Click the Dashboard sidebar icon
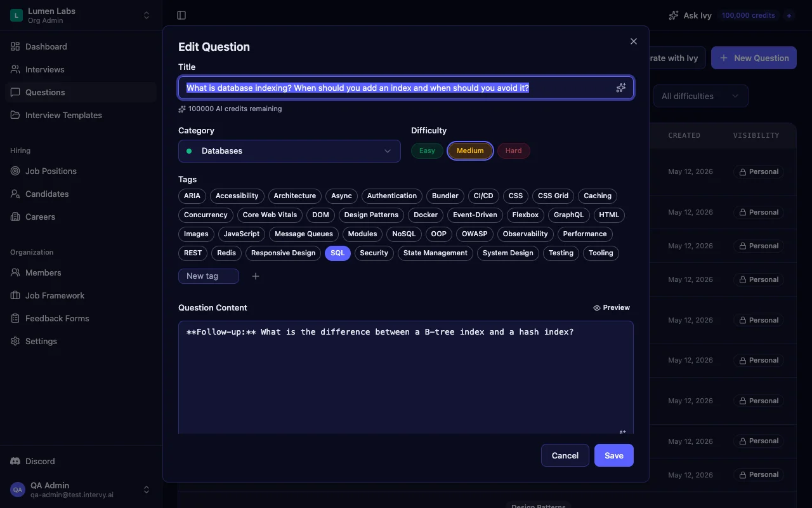The height and width of the screenshot is (508, 812). click(x=15, y=46)
